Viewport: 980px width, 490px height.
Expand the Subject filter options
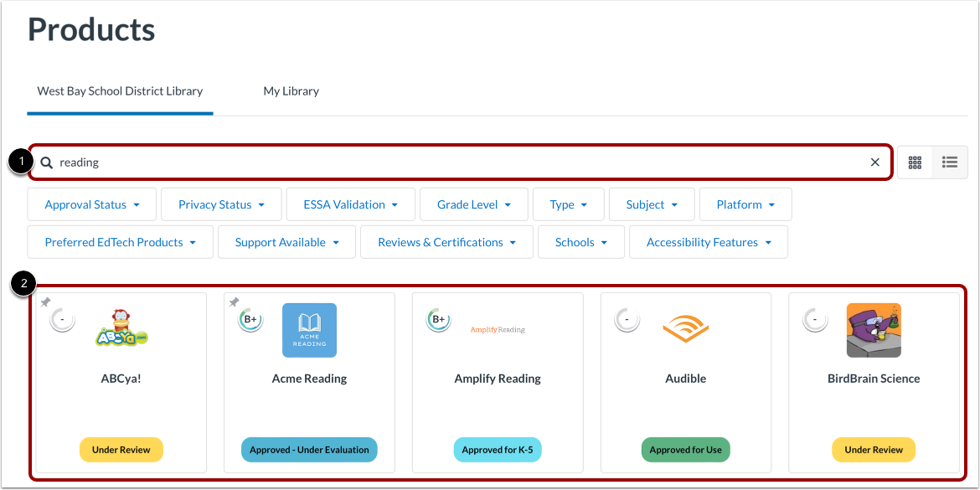click(651, 204)
